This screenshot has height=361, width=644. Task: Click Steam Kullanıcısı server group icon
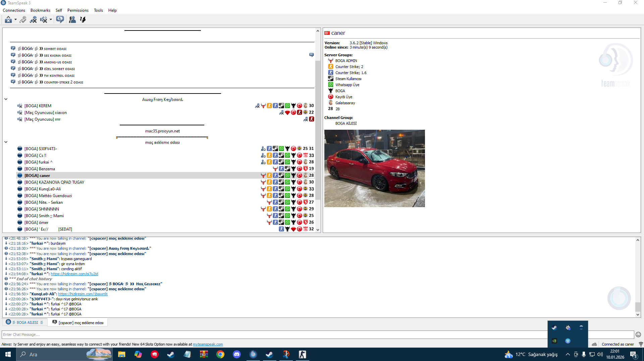pos(331,79)
